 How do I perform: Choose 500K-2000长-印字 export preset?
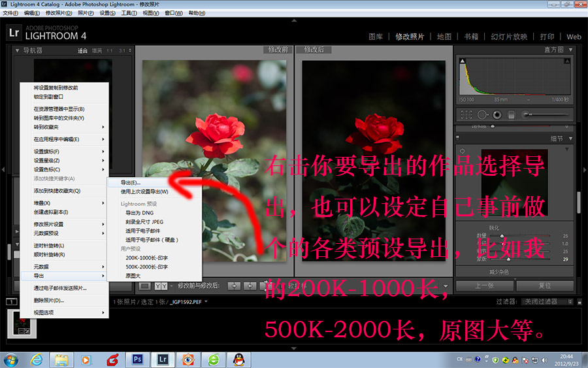click(x=154, y=267)
